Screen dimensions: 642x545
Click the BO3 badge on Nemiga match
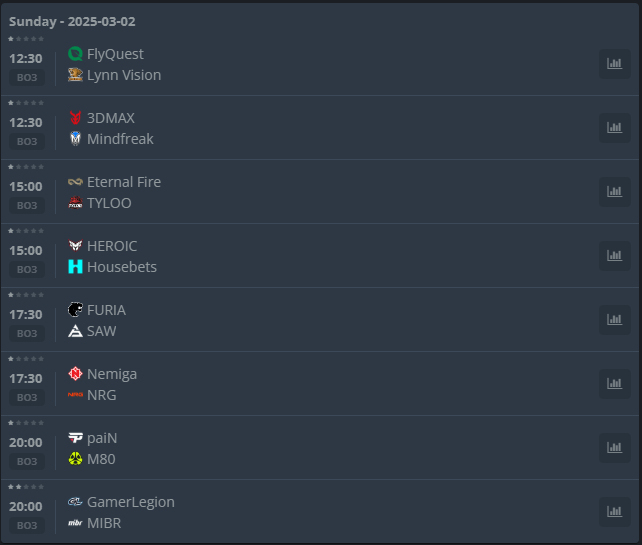(27, 397)
